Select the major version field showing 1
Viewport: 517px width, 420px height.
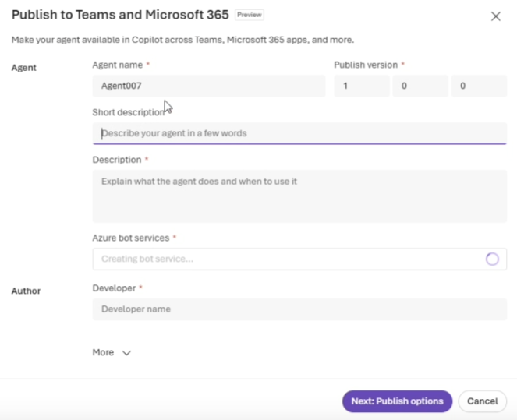pos(362,86)
